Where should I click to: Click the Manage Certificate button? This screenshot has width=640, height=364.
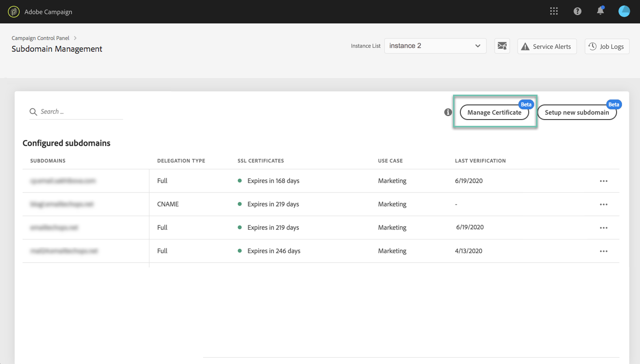(x=495, y=112)
